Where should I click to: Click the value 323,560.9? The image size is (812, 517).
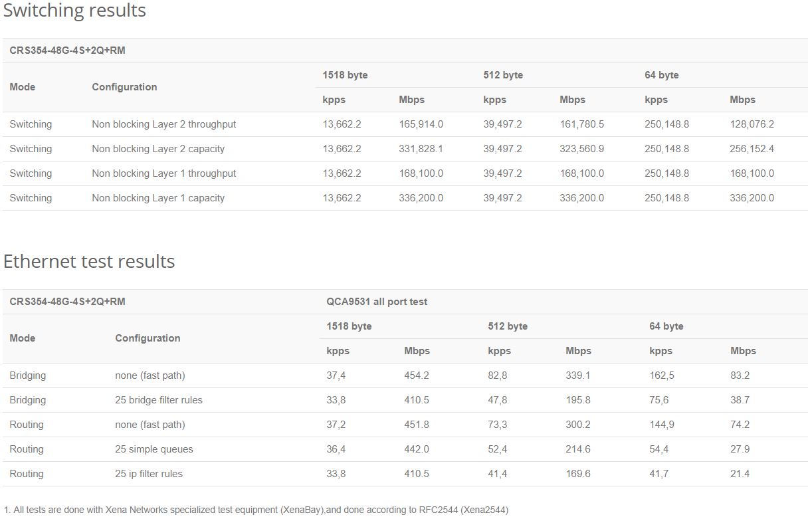[x=582, y=149]
